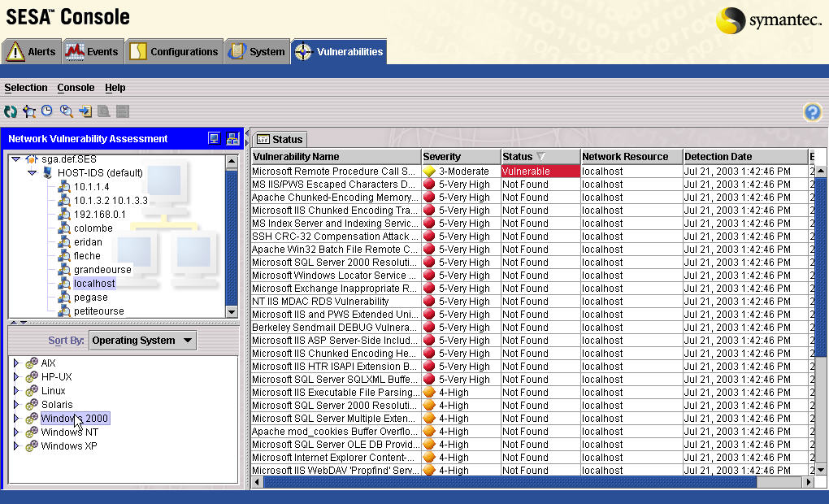Viewport: 829px width, 504px height.
Task: Switch to the Alerts tab
Action: pyautogui.click(x=32, y=52)
